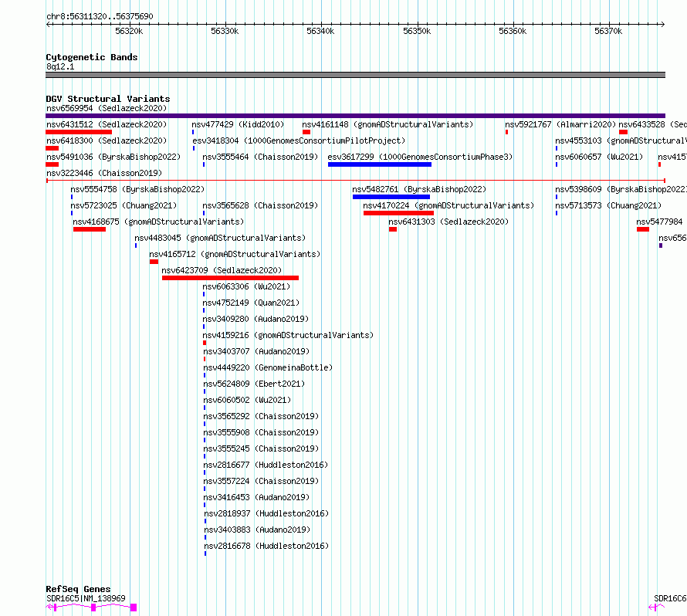Click the red bar under nsv4170224

[x=398, y=213]
